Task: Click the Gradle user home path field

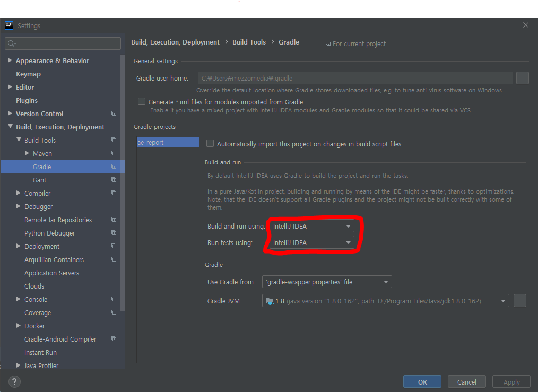Action: [x=355, y=78]
